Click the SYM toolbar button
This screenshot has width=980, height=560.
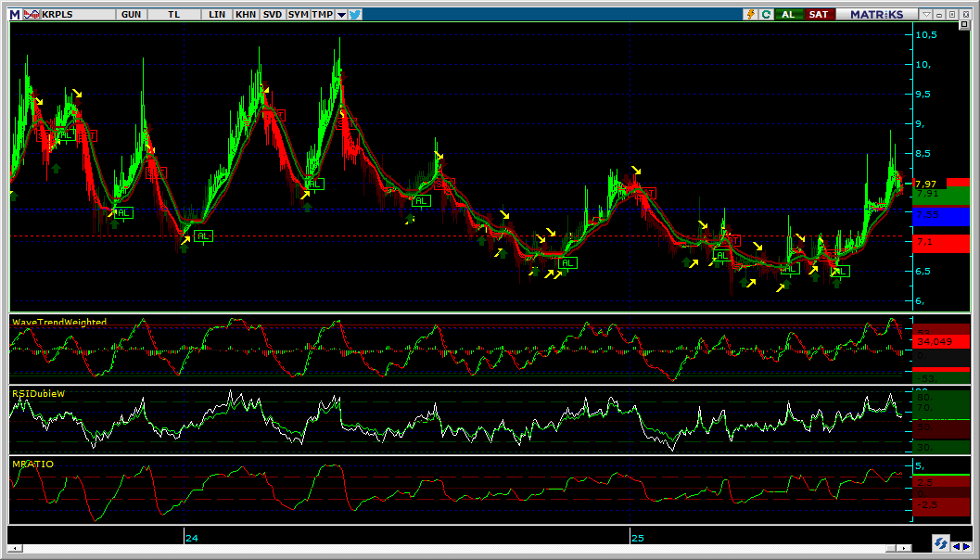(299, 14)
